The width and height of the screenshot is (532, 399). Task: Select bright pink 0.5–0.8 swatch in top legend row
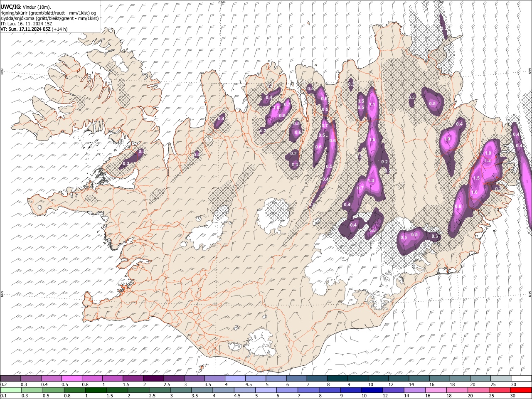(72, 378)
